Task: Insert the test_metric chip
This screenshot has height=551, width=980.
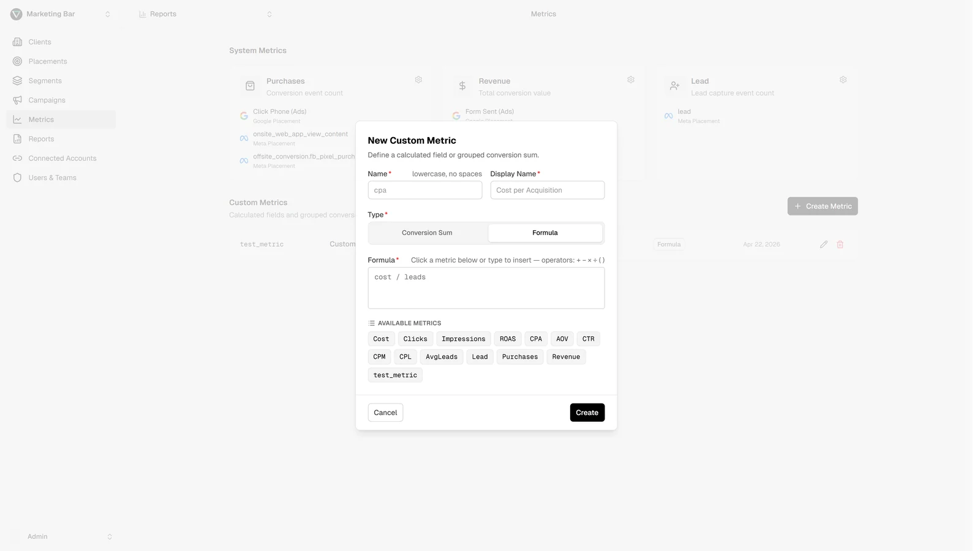Action: tap(395, 375)
